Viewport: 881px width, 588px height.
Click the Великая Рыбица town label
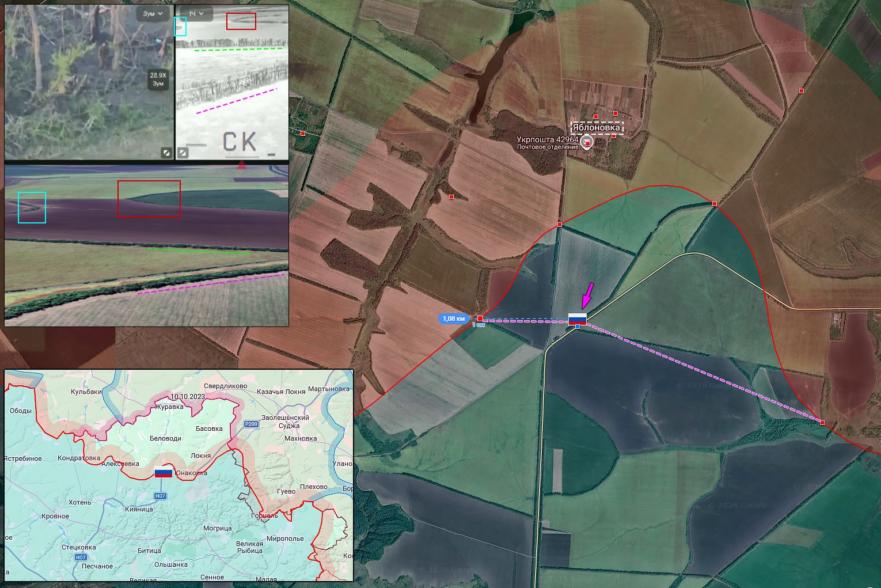tap(249, 547)
